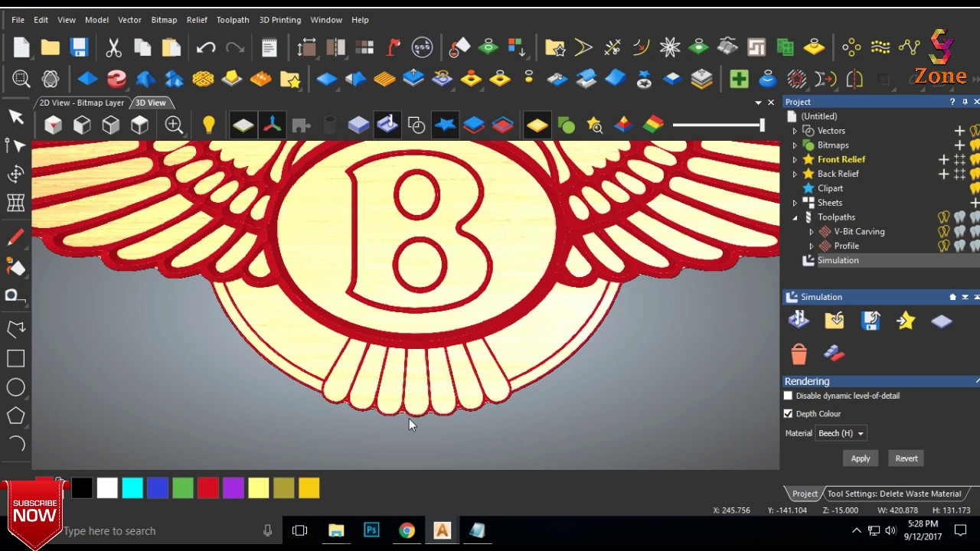Click the New Model document icon

click(x=21, y=47)
